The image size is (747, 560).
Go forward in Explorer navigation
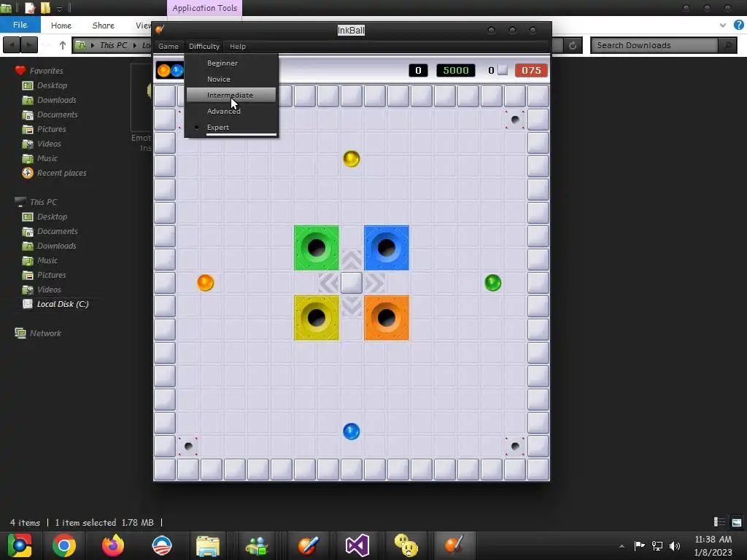(x=29, y=45)
